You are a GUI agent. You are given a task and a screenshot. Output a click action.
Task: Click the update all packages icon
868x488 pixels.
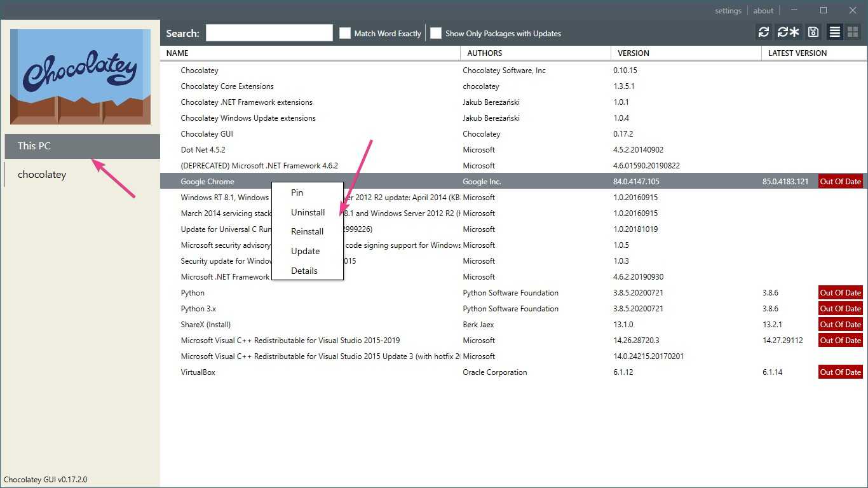click(x=788, y=32)
